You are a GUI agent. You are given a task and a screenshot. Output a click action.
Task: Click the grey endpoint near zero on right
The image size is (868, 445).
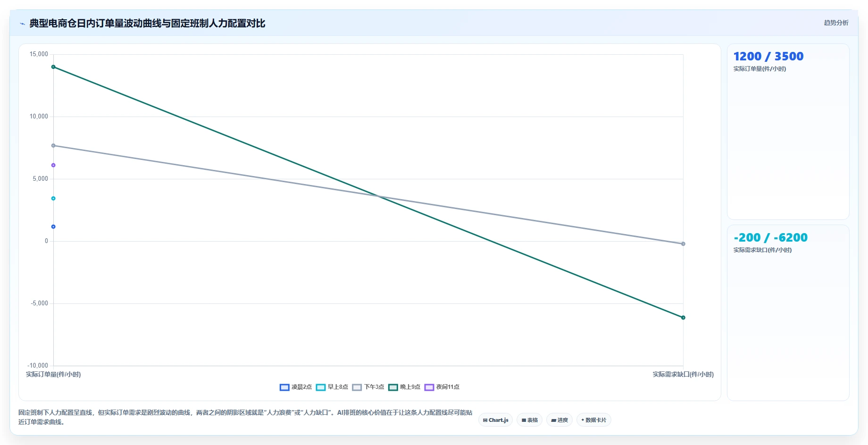click(x=683, y=244)
